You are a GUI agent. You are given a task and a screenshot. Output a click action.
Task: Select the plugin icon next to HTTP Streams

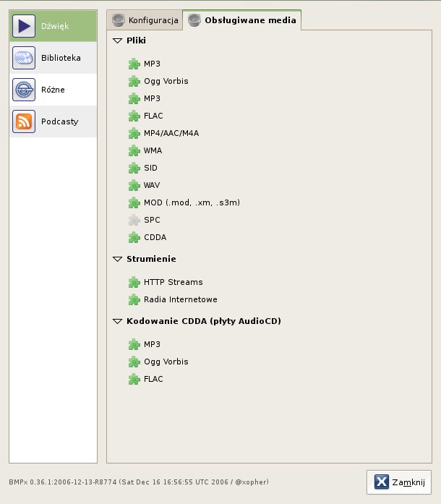tap(134, 282)
